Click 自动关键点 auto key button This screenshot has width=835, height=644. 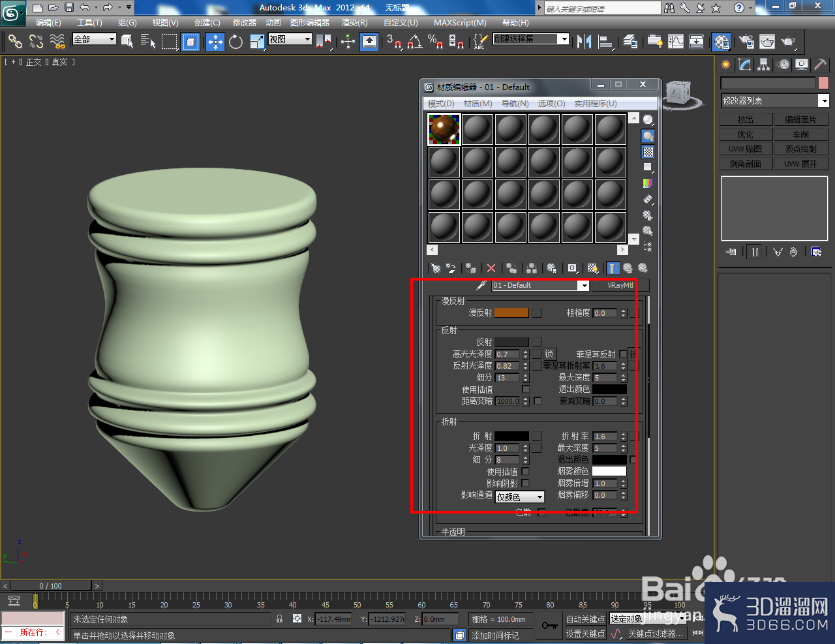585,619
